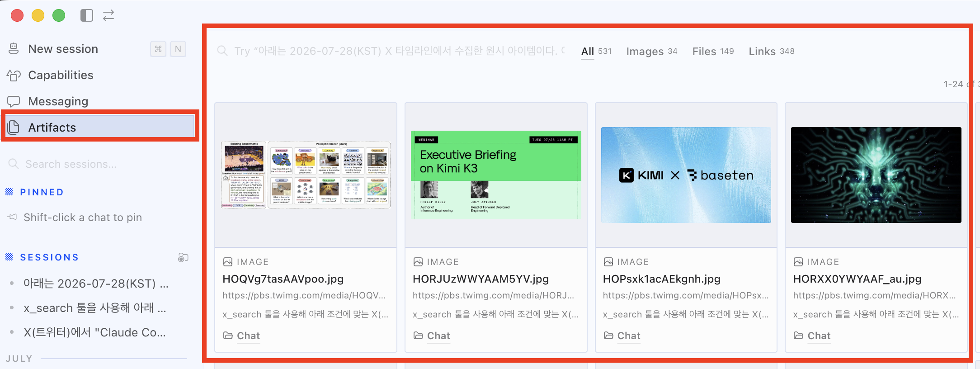Click the file name HORJUzWWYAAM5YV.jpg

click(481, 279)
